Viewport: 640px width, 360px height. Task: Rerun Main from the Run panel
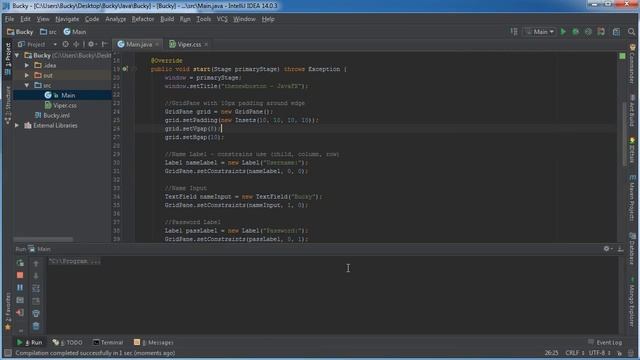[x=20, y=263]
